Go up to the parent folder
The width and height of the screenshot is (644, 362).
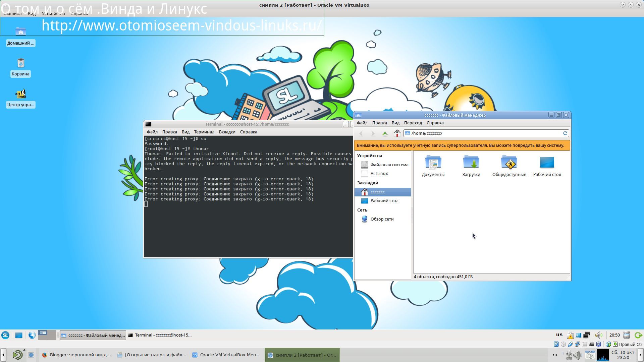[x=385, y=133]
